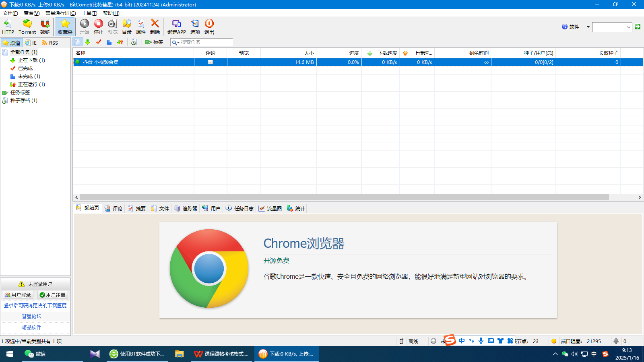Select 已完成 in the sidebar tree
The width and height of the screenshot is (644, 362).
click(x=25, y=68)
